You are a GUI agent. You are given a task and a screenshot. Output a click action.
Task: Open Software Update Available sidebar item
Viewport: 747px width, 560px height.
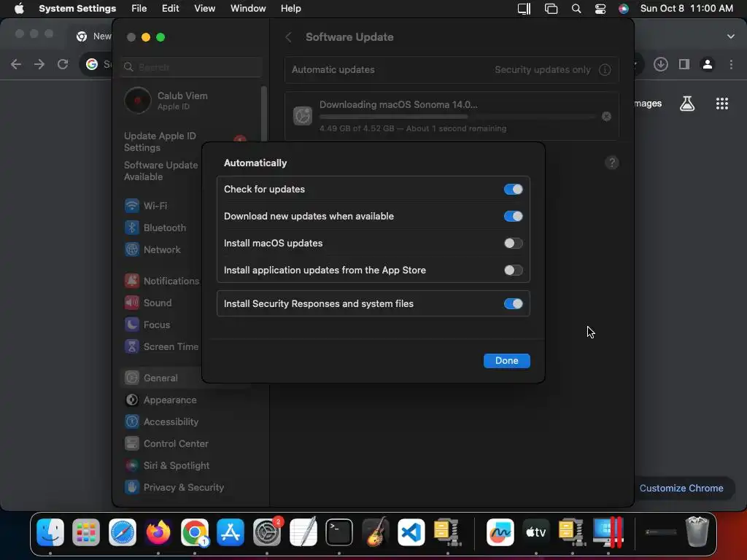[x=161, y=171]
